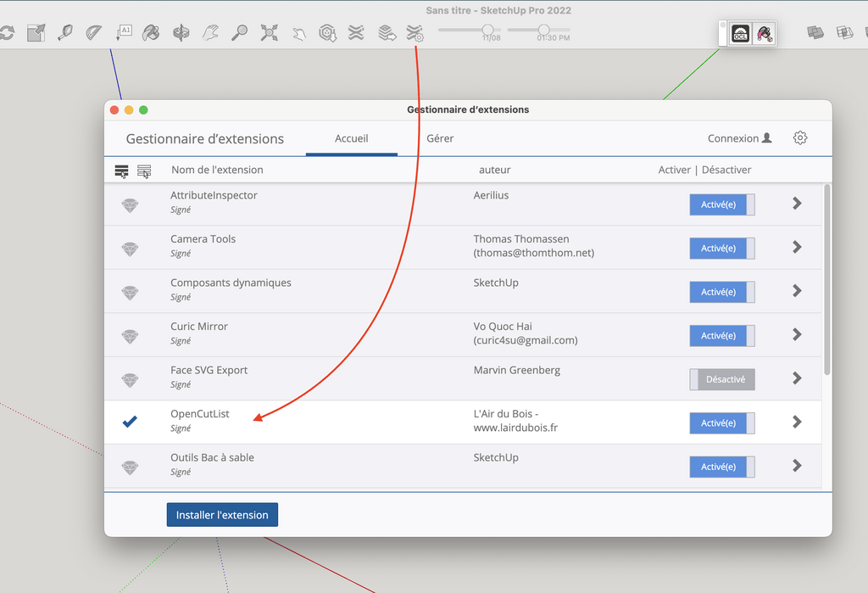Select the Face SVG Export gem checkbox
868x593 pixels.
coord(130,381)
